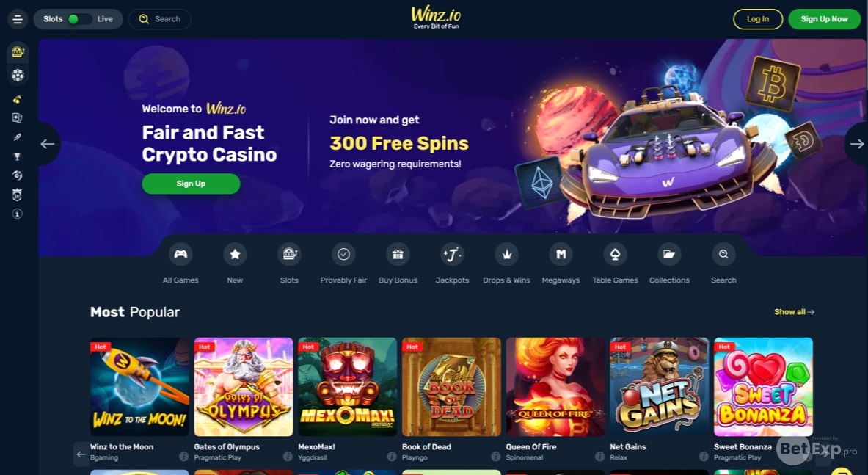Open the hamburger menu
The width and height of the screenshot is (868, 475).
17,19
